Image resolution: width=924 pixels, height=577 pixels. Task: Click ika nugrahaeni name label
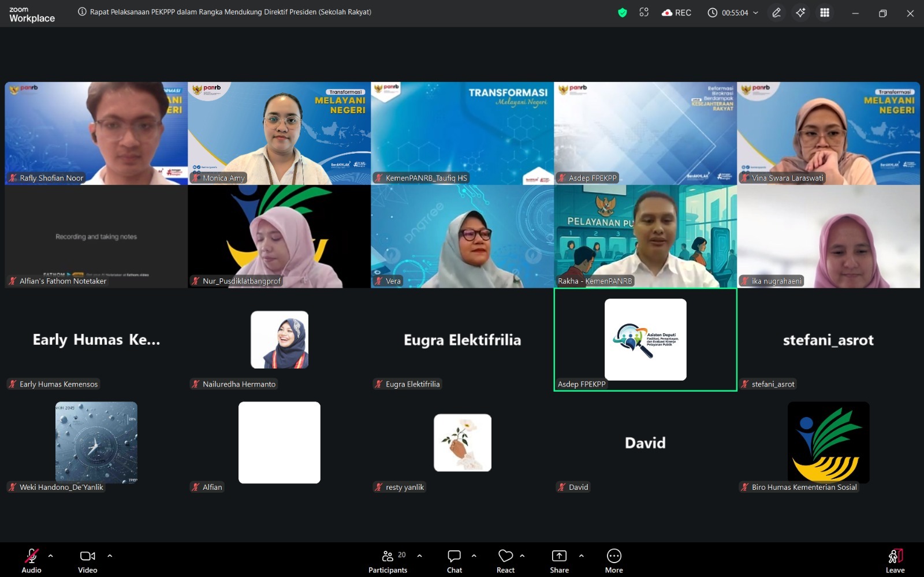(772, 281)
